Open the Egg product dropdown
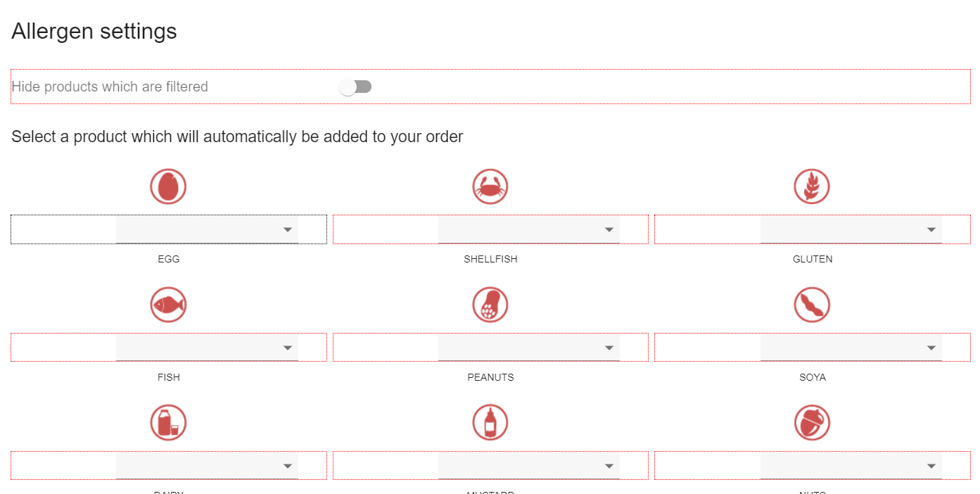980x494 pixels. point(207,230)
